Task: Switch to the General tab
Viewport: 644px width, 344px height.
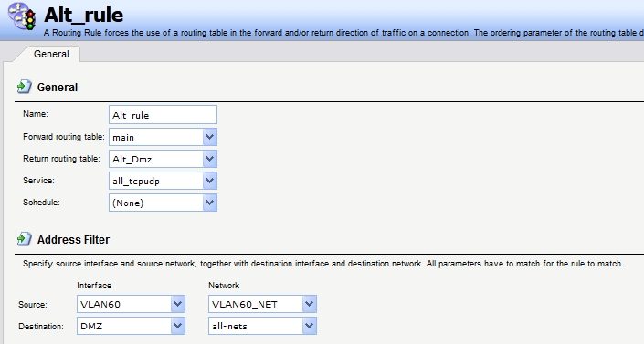Action: (51, 54)
